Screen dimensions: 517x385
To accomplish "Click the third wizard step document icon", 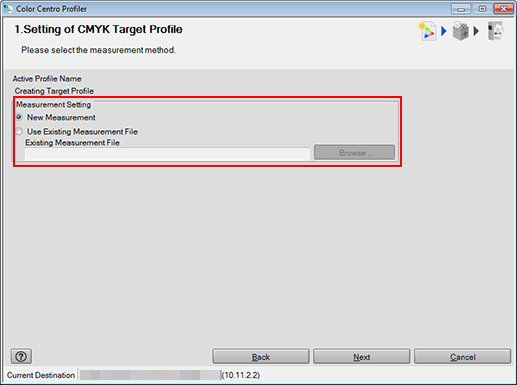I will point(495,31).
